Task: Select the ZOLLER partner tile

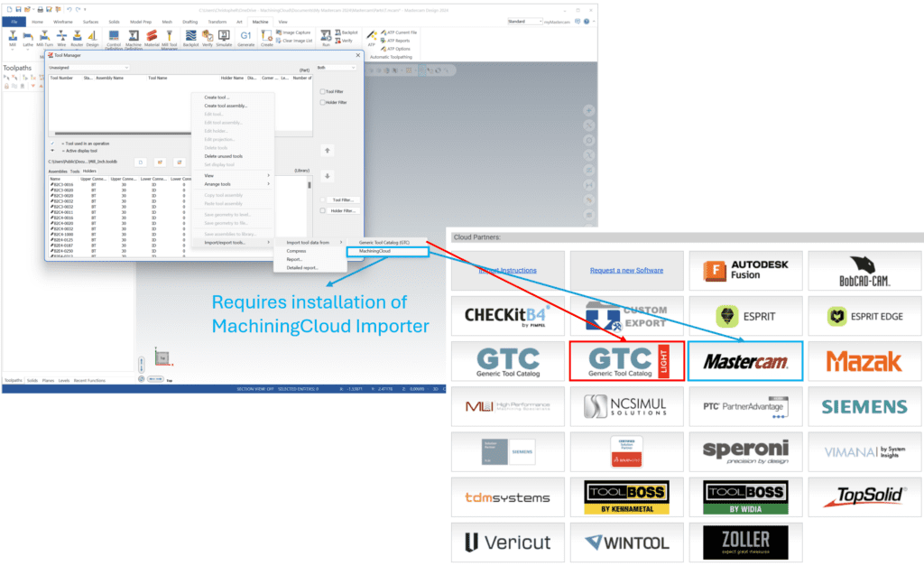Action: pos(746,543)
